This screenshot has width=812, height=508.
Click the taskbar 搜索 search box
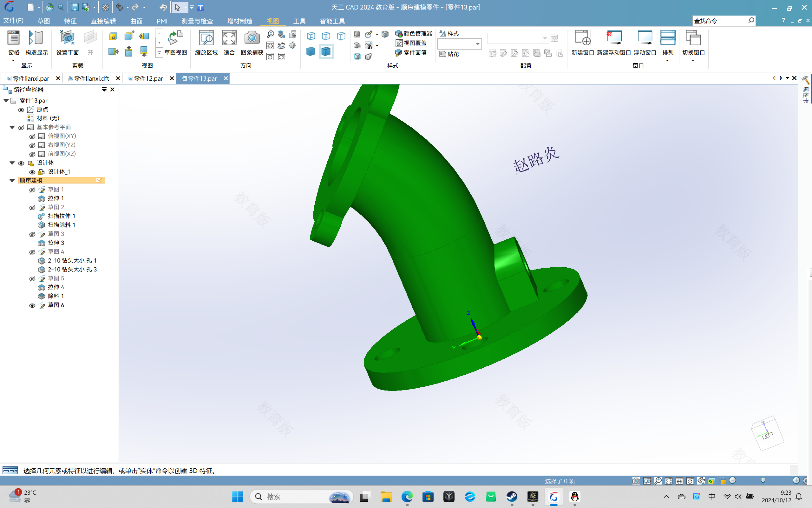[x=301, y=497]
